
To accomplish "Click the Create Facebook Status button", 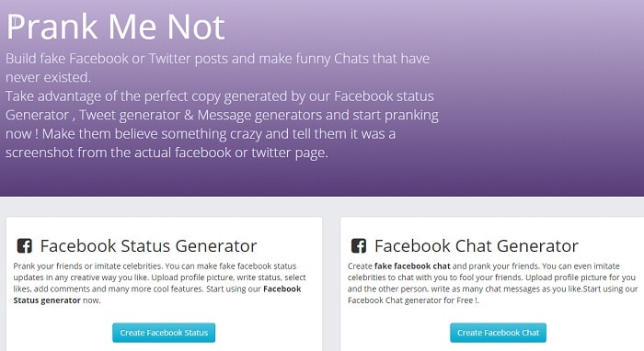I will [164, 333].
